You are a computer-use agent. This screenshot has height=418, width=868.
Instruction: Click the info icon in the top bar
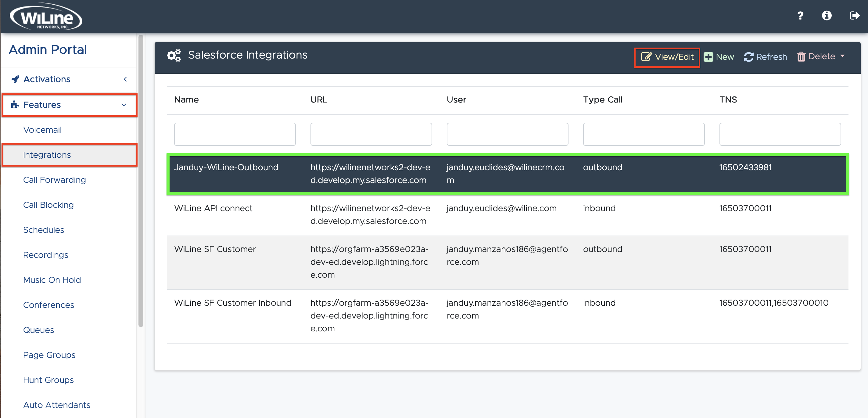point(827,16)
